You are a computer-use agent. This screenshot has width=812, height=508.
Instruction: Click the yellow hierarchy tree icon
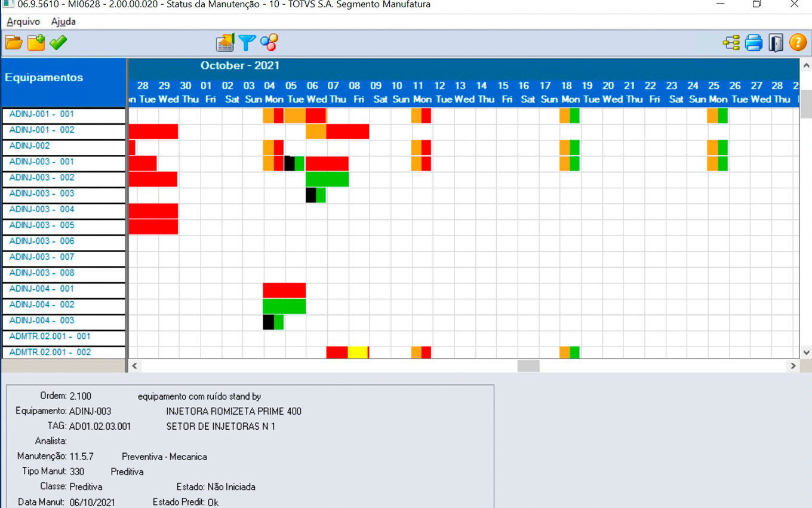click(x=731, y=42)
